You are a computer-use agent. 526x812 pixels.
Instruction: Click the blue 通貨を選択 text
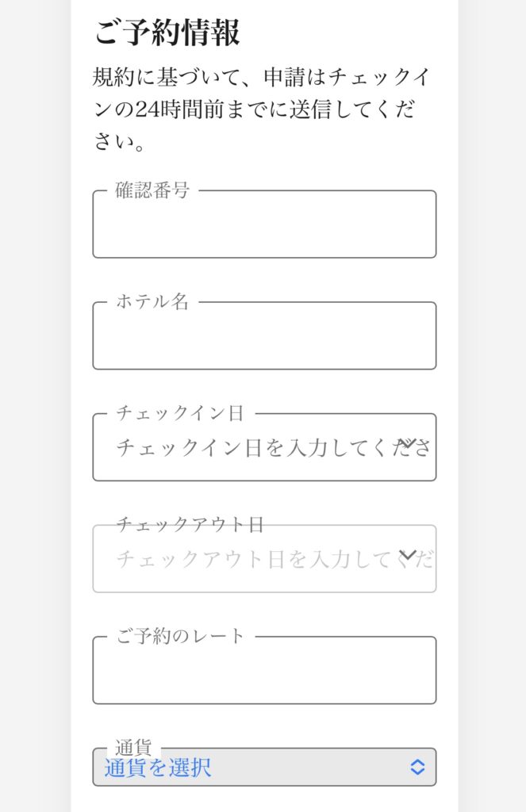coord(158,768)
